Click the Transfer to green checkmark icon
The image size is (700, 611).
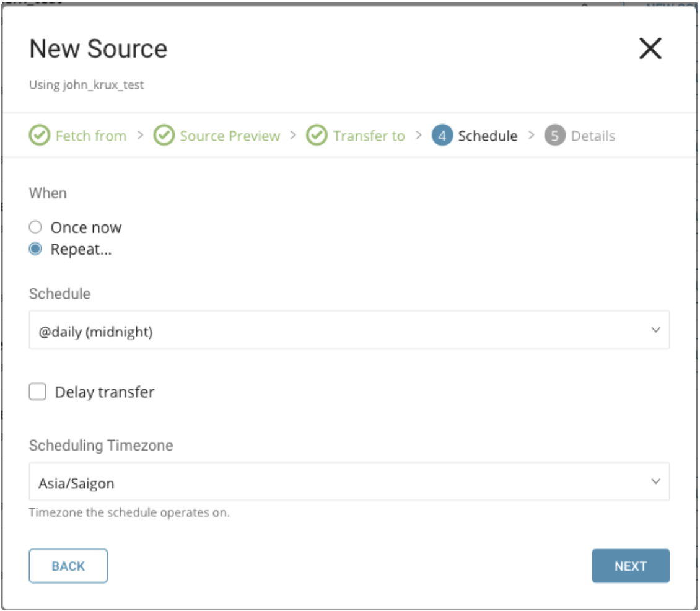[317, 136]
